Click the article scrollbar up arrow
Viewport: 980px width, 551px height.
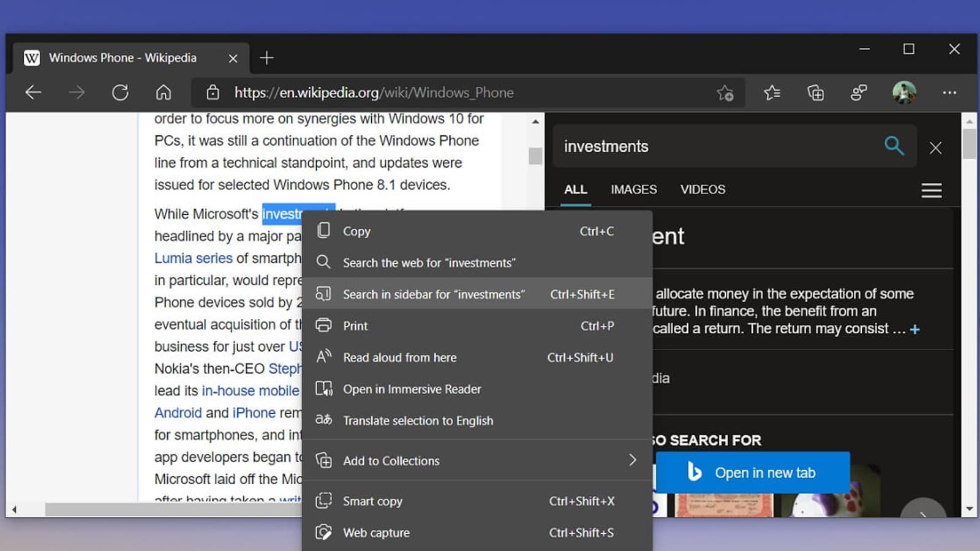535,122
